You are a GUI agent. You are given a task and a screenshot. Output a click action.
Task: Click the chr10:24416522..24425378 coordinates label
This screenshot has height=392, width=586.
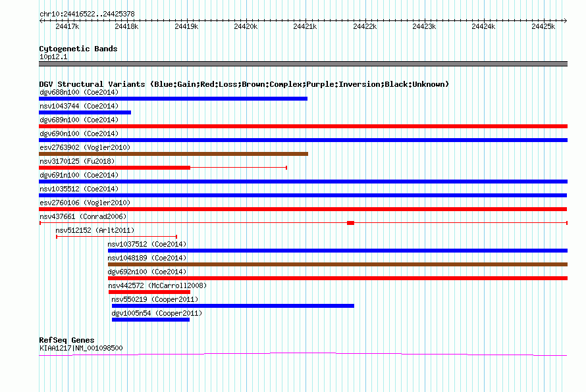[x=87, y=14]
